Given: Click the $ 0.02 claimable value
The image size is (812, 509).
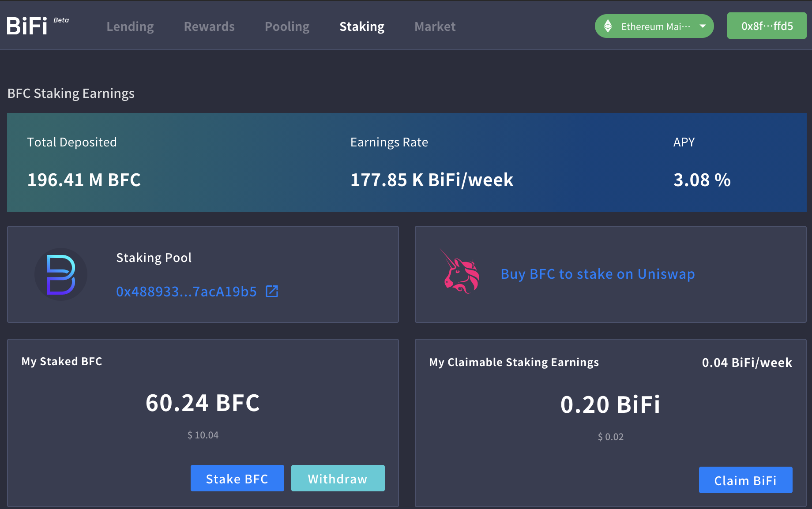Looking at the screenshot, I should coord(611,437).
